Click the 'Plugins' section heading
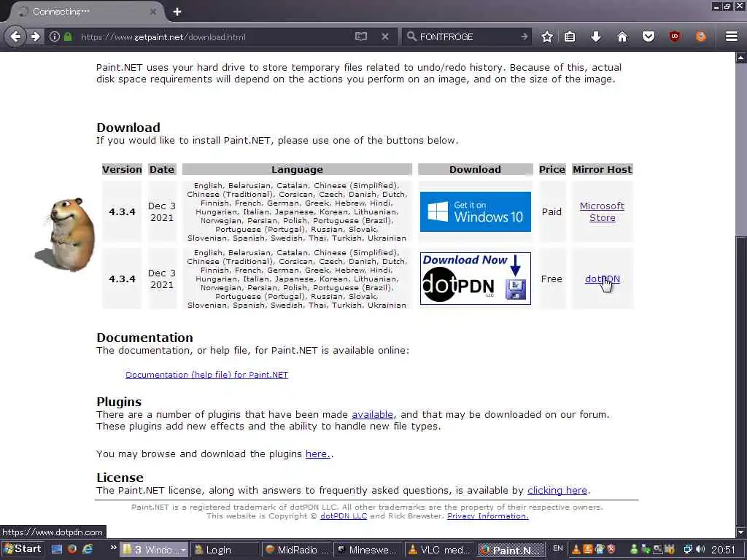Screen dimensions: 747x560 click(x=119, y=402)
